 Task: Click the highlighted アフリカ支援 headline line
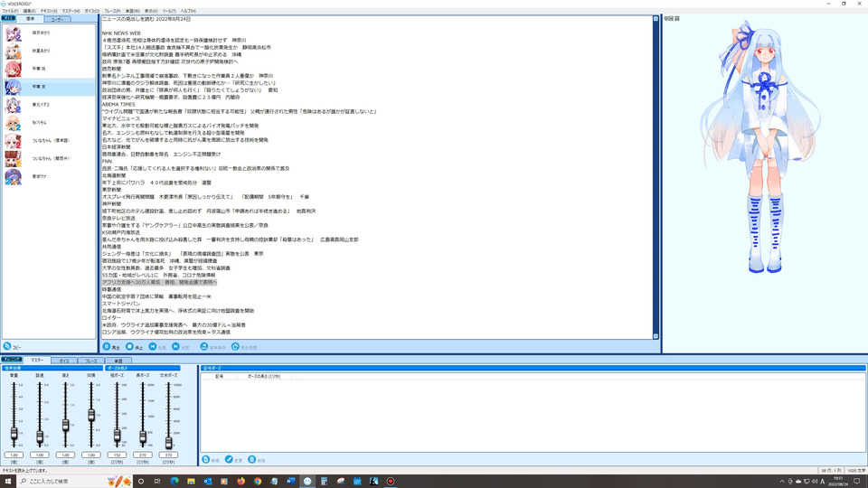click(x=159, y=282)
